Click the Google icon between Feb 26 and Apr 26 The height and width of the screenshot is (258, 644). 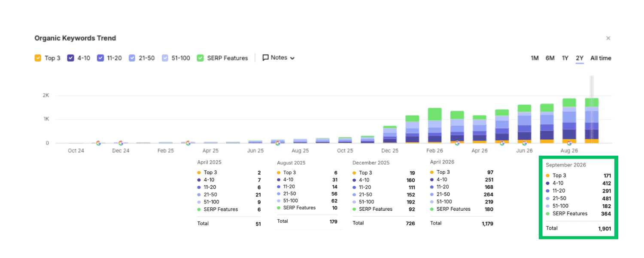[x=457, y=143]
